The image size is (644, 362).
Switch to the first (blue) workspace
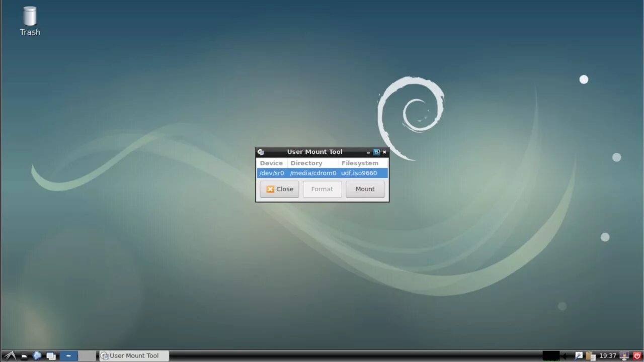[x=68, y=355]
